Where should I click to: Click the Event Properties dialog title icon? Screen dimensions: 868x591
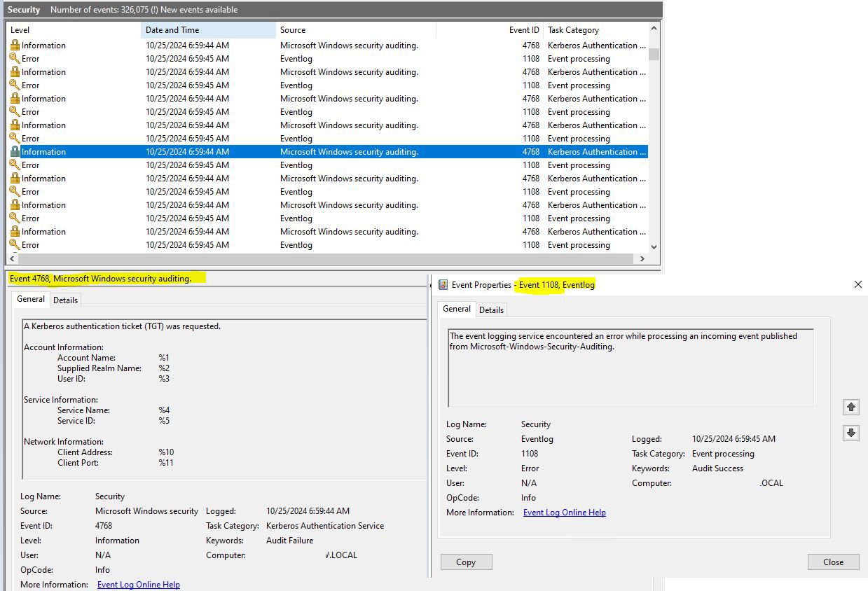click(443, 285)
